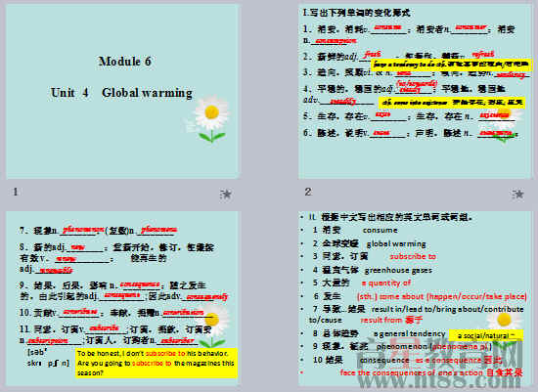Image resolution: width=538 pixels, height=392 pixels.
Task: Click slide number 2 label
Action: [x=308, y=192]
